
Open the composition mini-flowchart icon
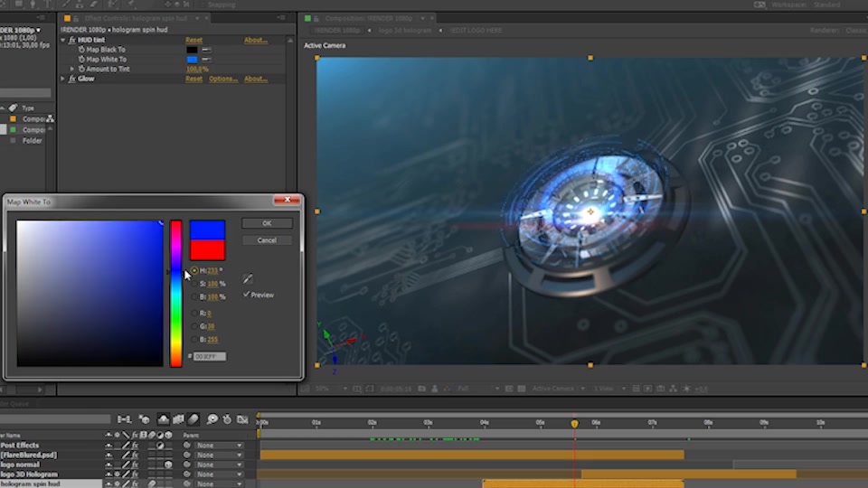(124, 419)
